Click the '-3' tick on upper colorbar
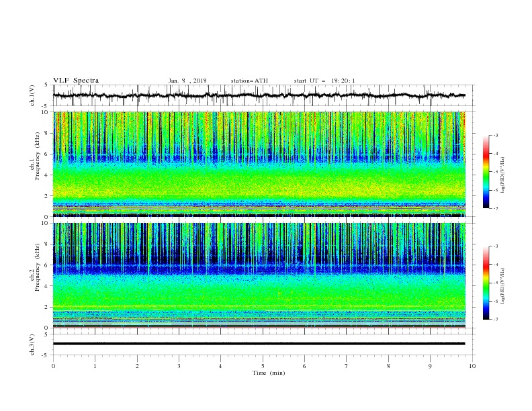The height and width of the screenshot is (411, 532). tap(495, 135)
